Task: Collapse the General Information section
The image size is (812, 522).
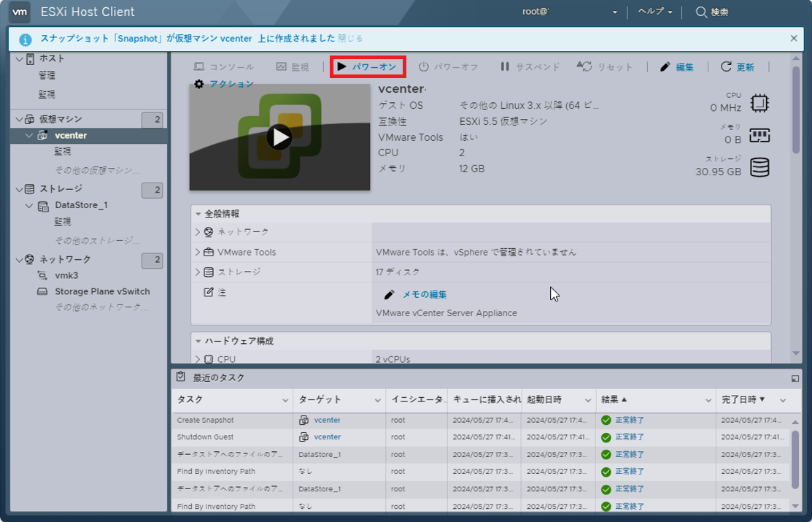Action: tap(198, 214)
